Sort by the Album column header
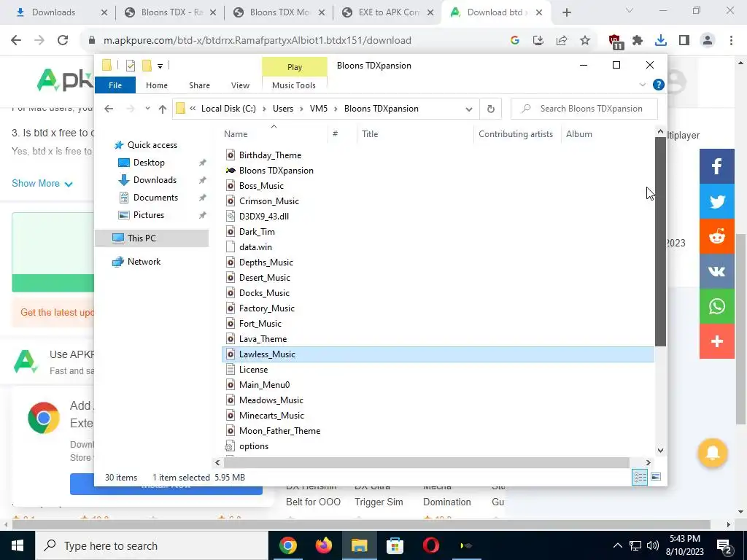This screenshot has width=747, height=560. pyautogui.click(x=579, y=134)
